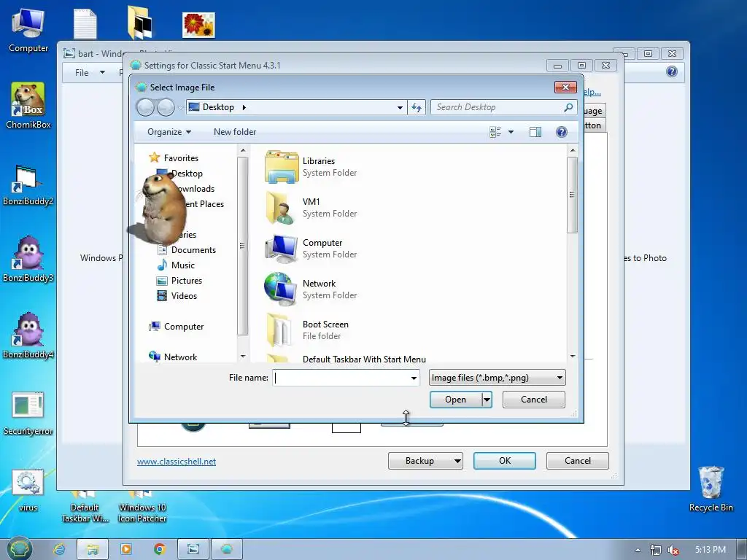Launch Google Chrome from taskbar
747x560 pixels.
coord(160,549)
